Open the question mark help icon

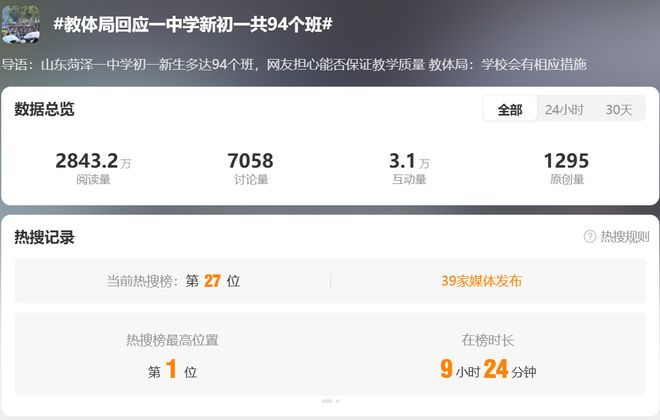590,237
